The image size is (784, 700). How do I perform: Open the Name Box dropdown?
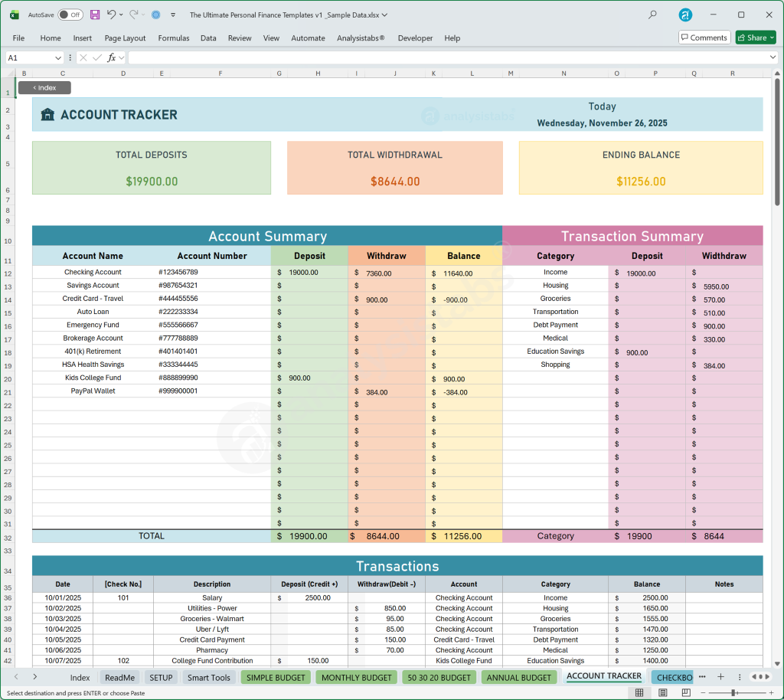pyautogui.click(x=59, y=57)
